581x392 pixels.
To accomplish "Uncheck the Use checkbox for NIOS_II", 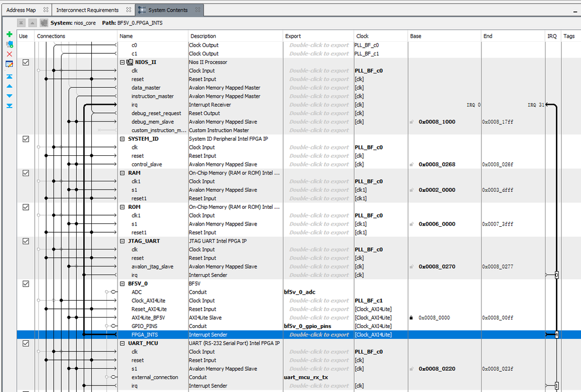I will pyautogui.click(x=25, y=62).
